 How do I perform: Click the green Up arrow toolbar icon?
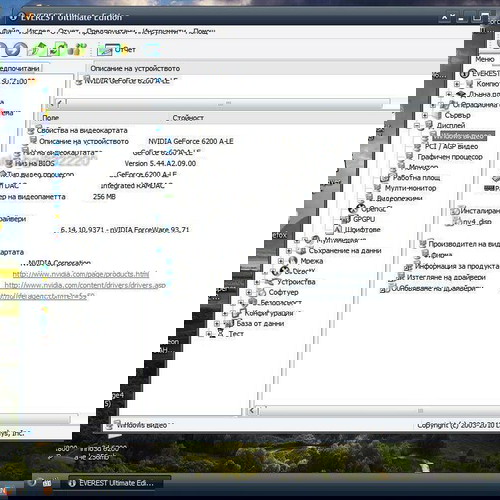point(40,49)
